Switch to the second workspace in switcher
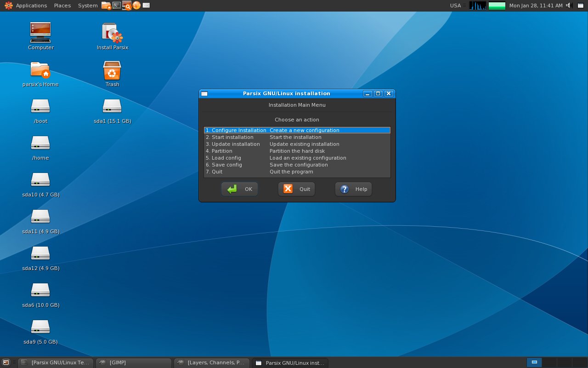 point(549,362)
